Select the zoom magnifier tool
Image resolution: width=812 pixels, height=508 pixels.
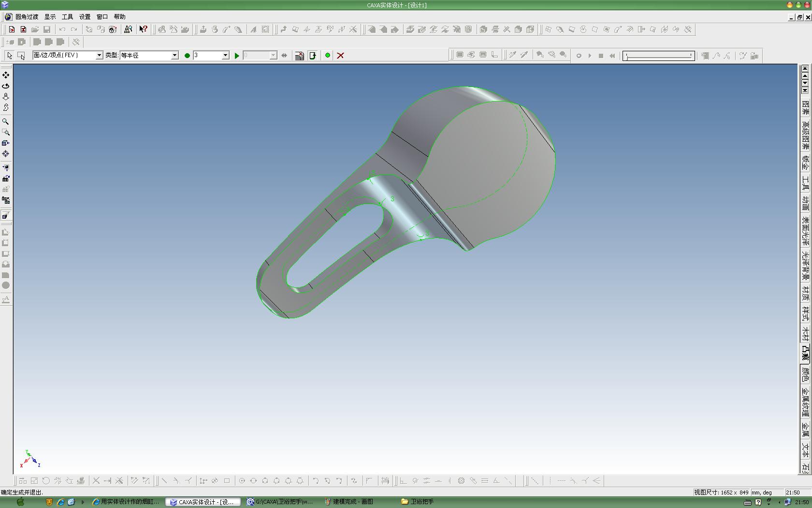(6, 121)
